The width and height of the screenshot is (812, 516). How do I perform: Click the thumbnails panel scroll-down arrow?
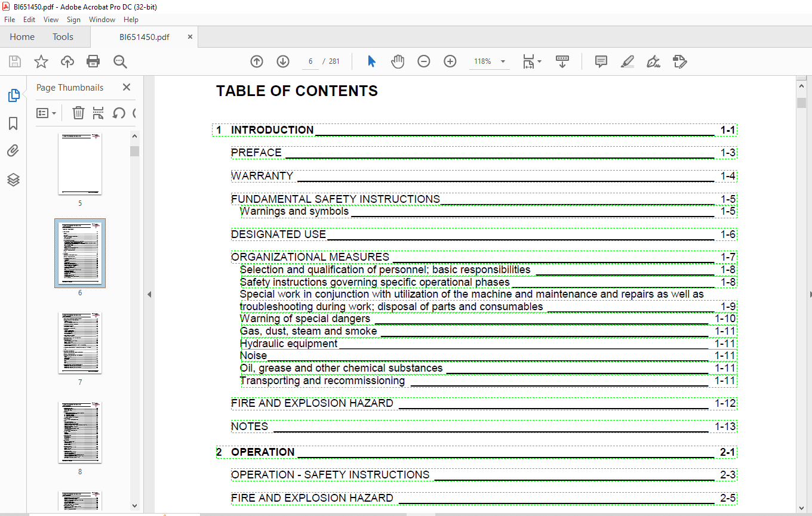(x=134, y=506)
